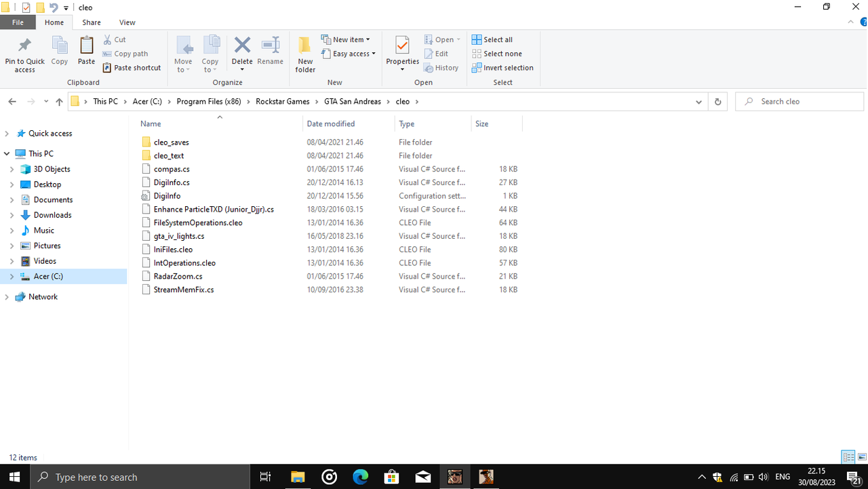Open Microsoft Edge from taskbar
This screenshot has height=489, width=868.
point(360,477)
